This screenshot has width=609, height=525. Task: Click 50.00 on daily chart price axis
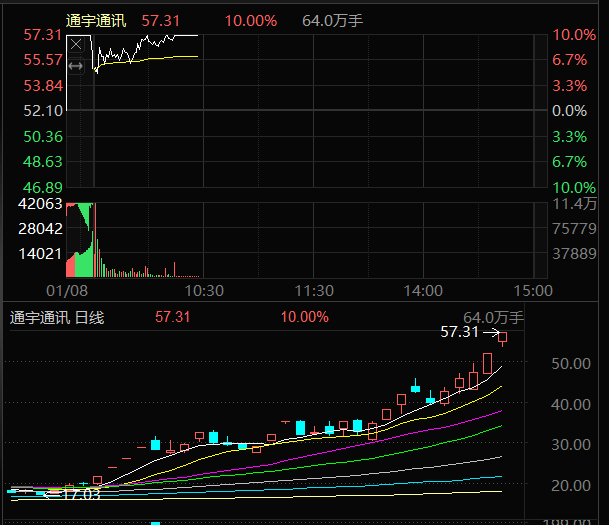pyautogui.click(x=571, y=363)
